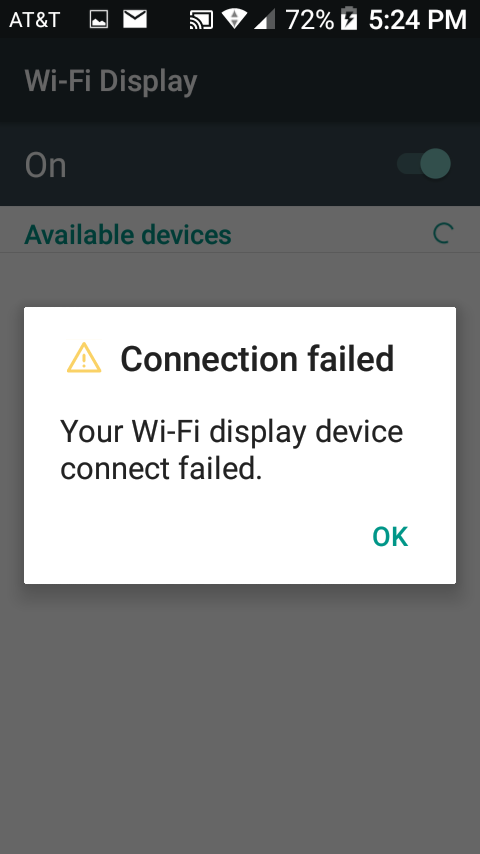Viewport: 480px width, 854px height.
Task: Tap the picture notification icon
Action: pos(99,20)
